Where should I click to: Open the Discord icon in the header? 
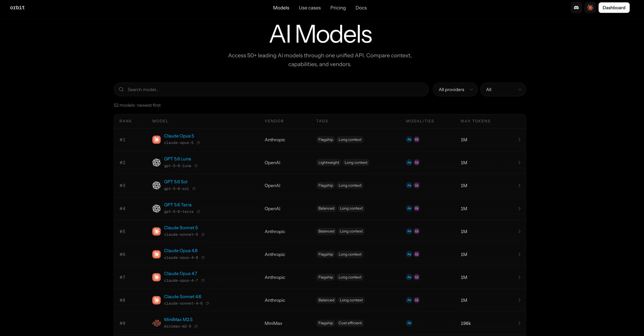(576, 8)
